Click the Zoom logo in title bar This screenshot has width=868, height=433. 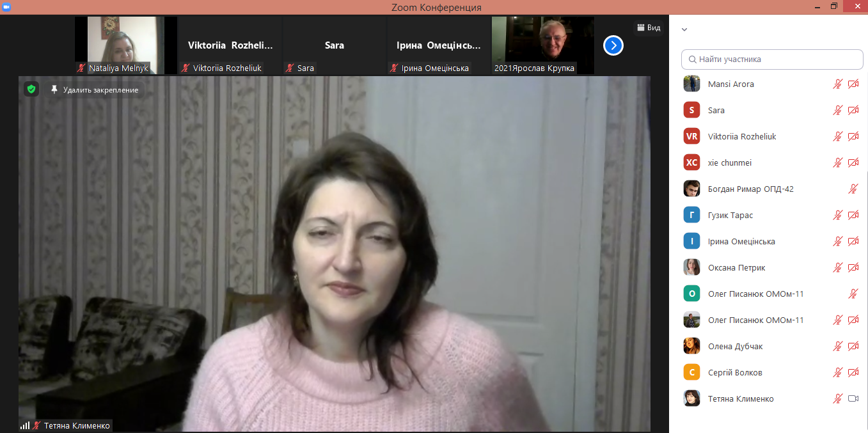pos(7,6)
